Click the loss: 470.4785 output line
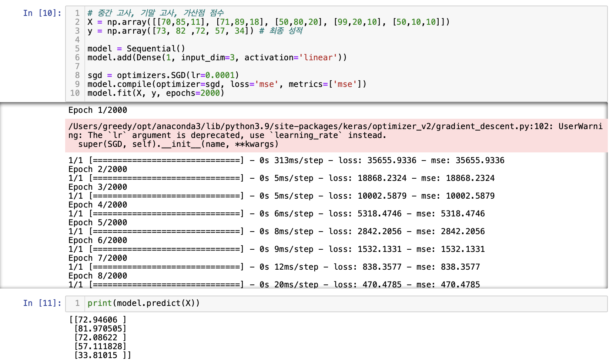The height and width of the screenshot is (364, 616). (x=274, y=284)
